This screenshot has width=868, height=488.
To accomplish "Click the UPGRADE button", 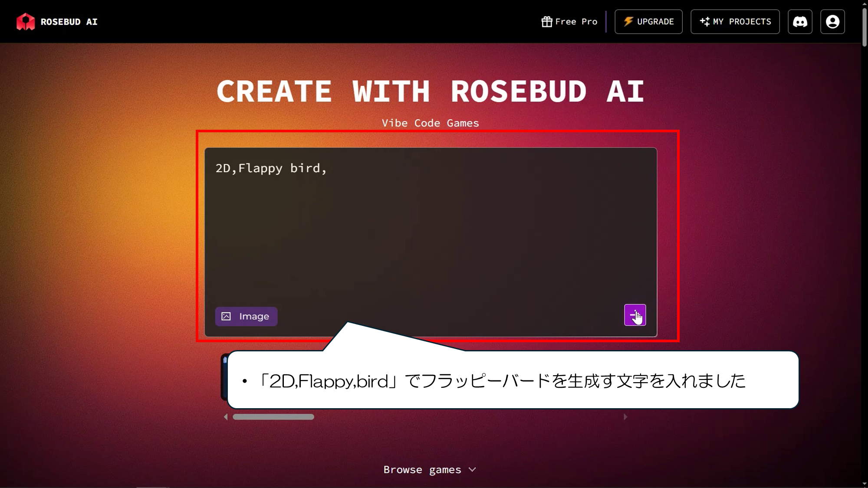I will (x=648, y=22).
